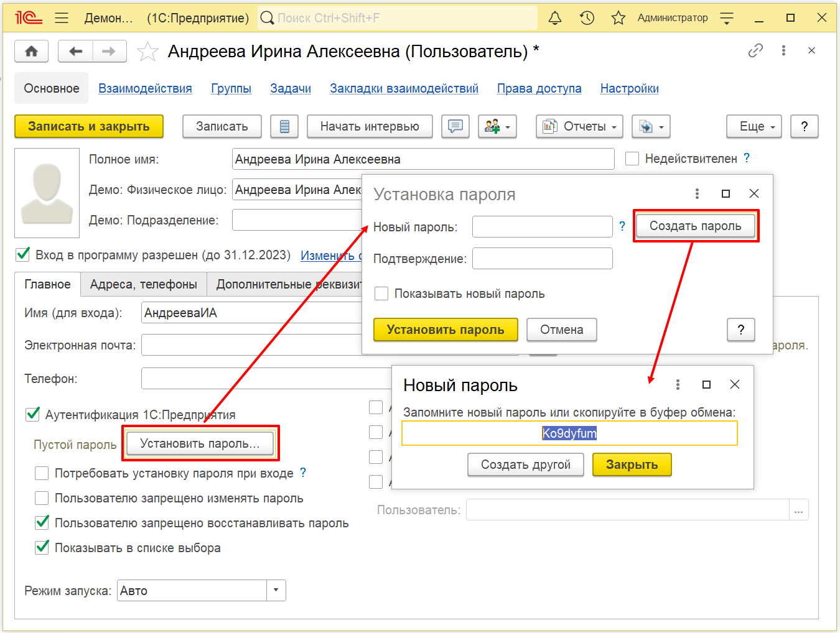Click help icon beside Потребовать установку пароля
840x633 pixels.
coord(303,472)
